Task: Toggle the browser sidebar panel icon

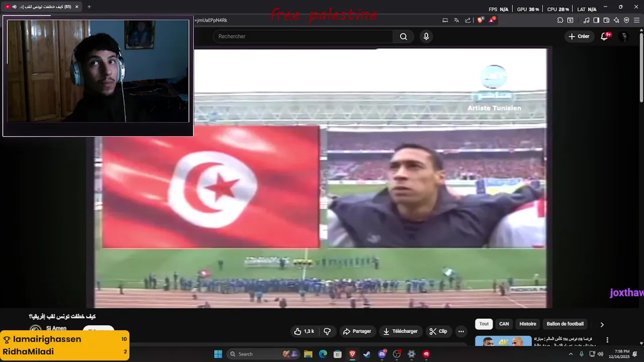Action: click(596, 20)
